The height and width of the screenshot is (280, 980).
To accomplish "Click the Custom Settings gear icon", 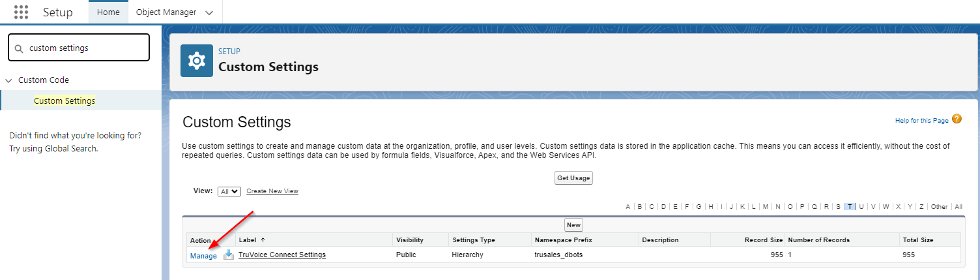I will (x=196, y=61).
